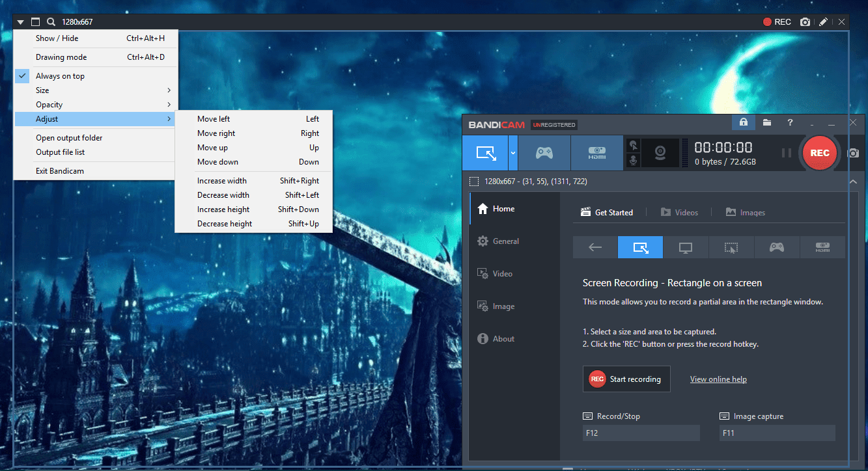Select the HDMI mode button in Get Started
Screen dimensions: 868x471
pos(822,247)
